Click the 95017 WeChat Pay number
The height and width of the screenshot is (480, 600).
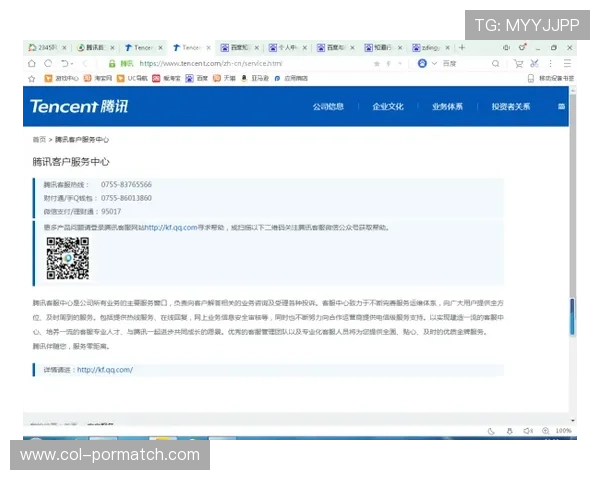coord(111,211)
